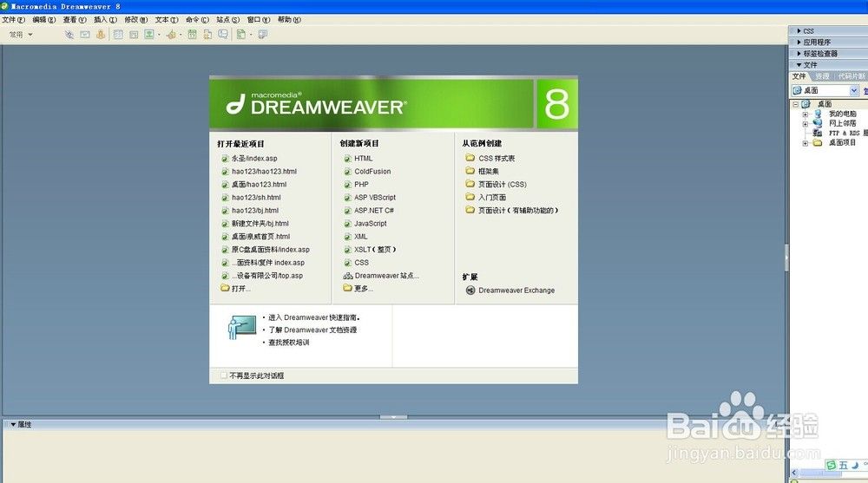Open recent file 原C盘桌面资料/index.asp
The image size is (868, 483).
point(270,250)
